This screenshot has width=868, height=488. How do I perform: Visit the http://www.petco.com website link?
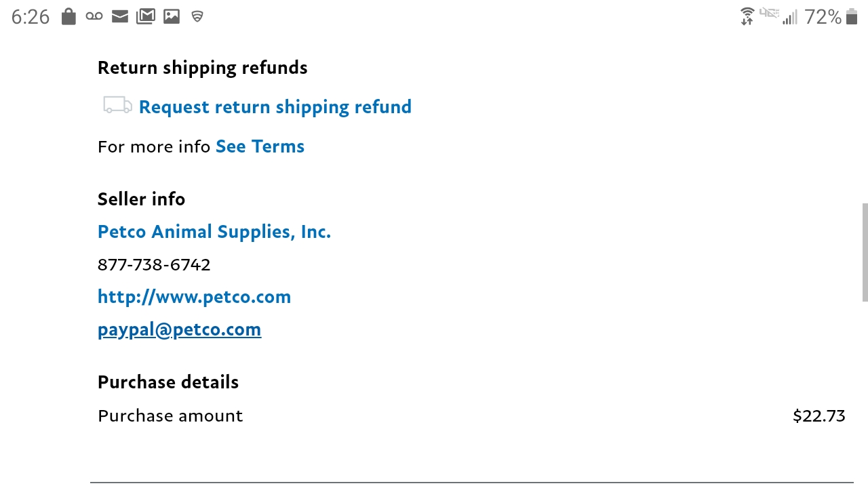(x=194, y=297)
